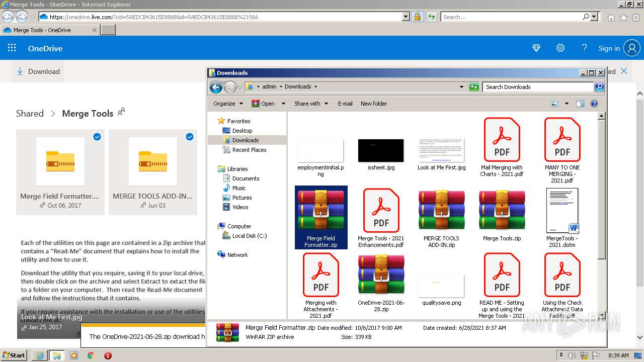Select qualitysave.png thumbnail
Screen dimensions: 644x362
[441, 290]
